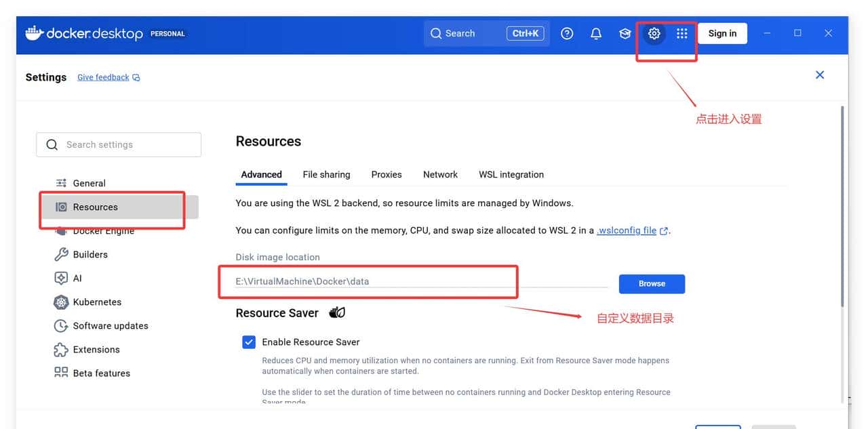Open the Proxies tab
The height and width of the screenshot is (429, 868).
[386, 174]
